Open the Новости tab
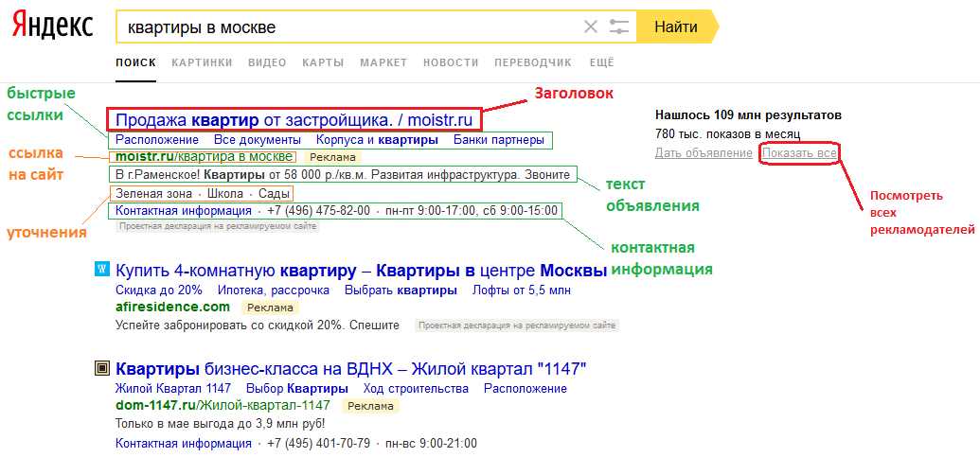 (x=451, y=62)
